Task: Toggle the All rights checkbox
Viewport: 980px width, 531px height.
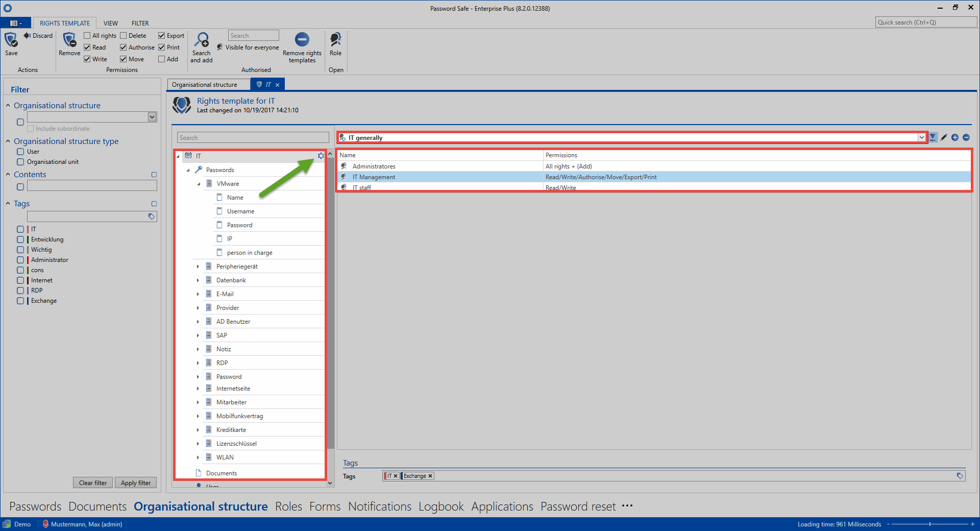Action: point(87,36)
